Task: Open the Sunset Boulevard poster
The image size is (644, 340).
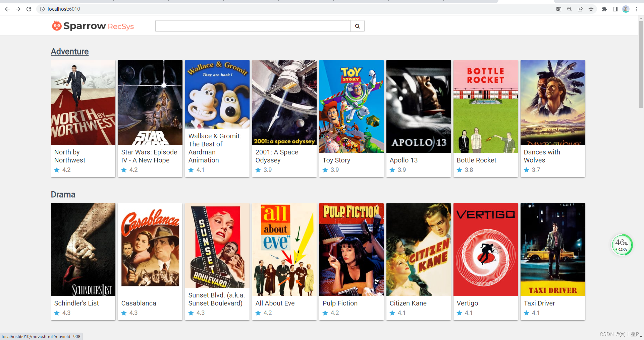Action: coord(217,246)
